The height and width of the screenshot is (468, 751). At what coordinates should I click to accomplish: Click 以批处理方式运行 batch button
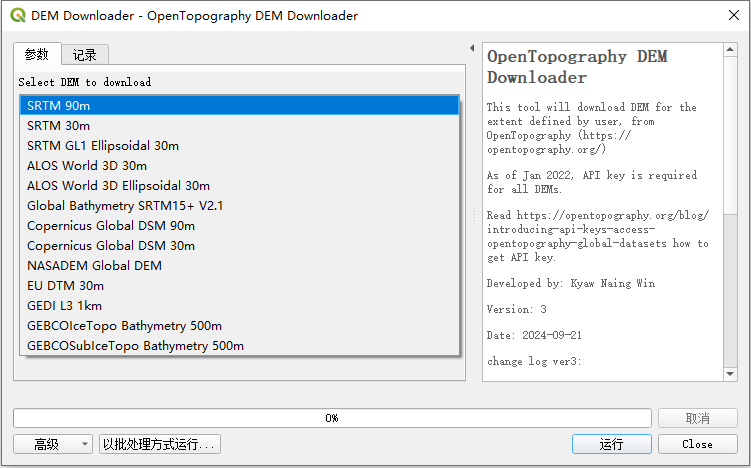click(159, 444)
